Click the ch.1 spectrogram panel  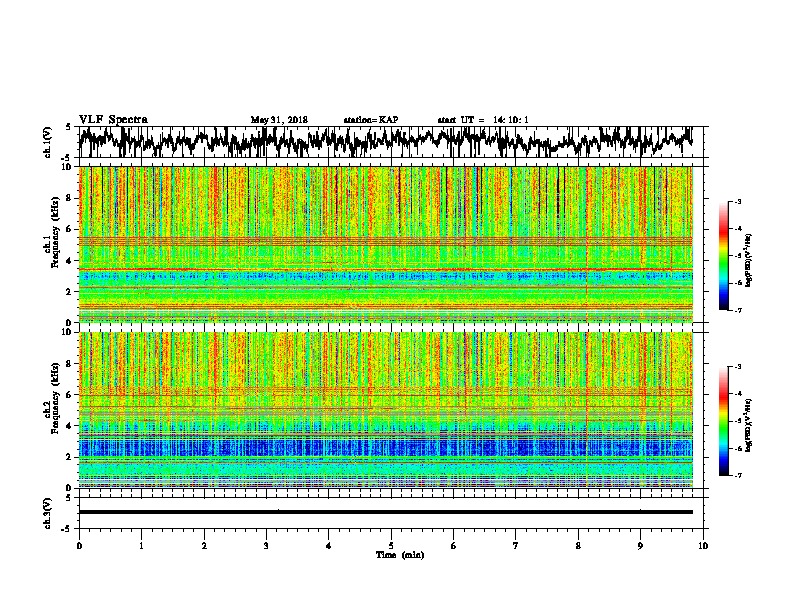(385, 244)
